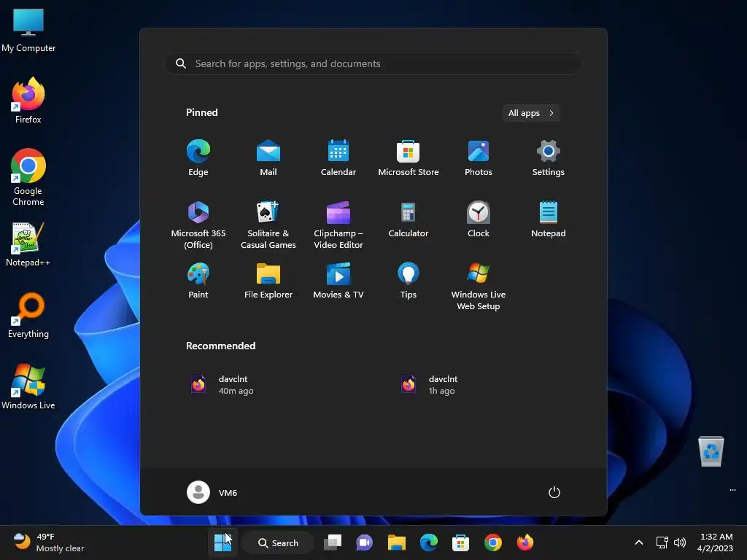Expand the hidden system tray icons

(x=639, y=542)
